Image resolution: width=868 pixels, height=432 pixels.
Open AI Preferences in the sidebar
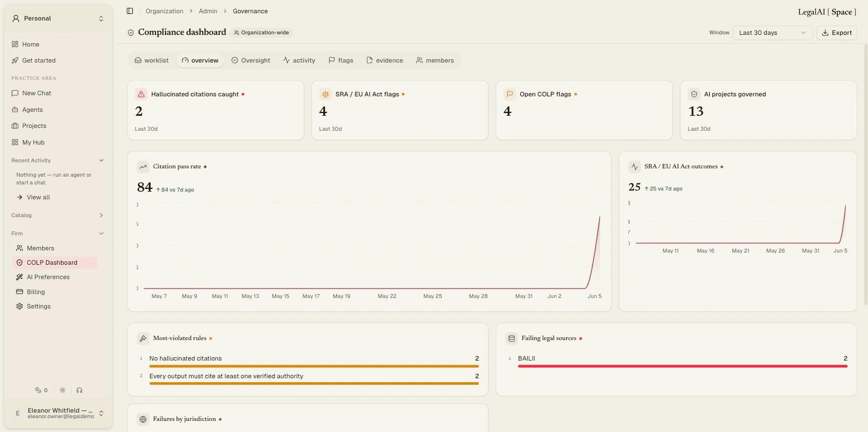55,277
